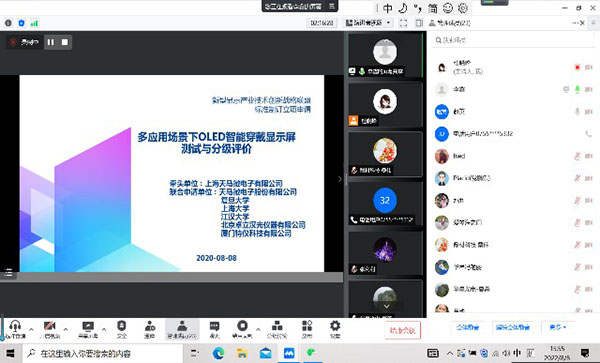Expand the recording options arrow
600x363 pixels.
tap(258, 329)
